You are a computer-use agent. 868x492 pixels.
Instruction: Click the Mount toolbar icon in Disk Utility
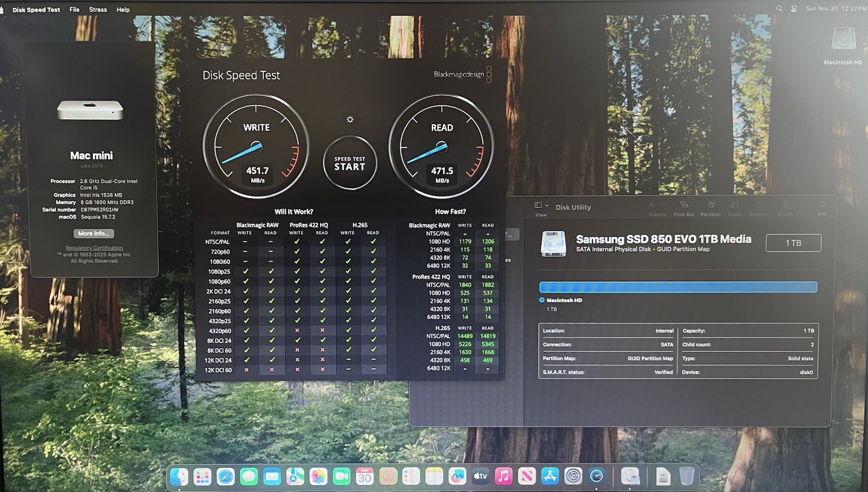[x=786, y=205]
